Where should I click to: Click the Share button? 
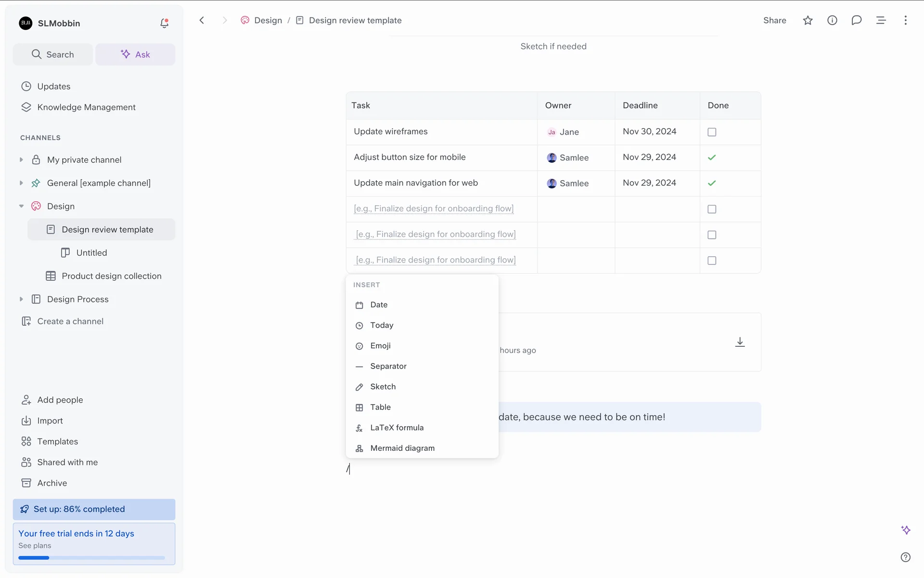pos(774,20)
